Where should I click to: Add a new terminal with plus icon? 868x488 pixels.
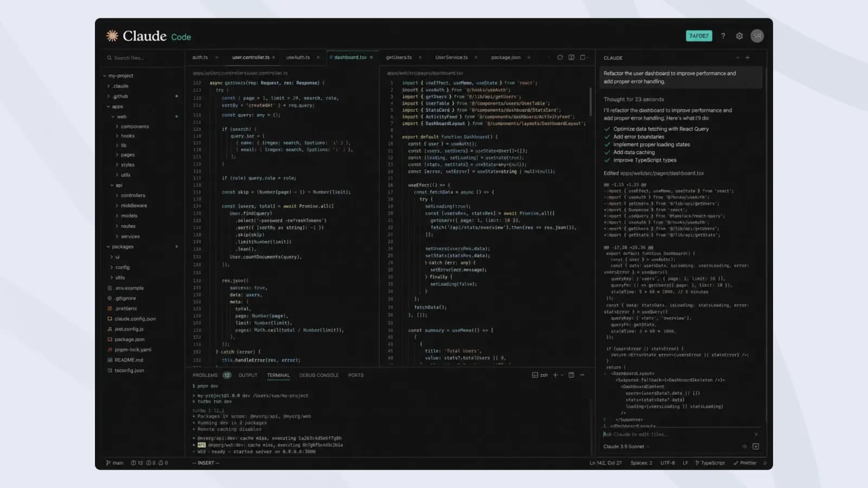click(x=555, y=375)
